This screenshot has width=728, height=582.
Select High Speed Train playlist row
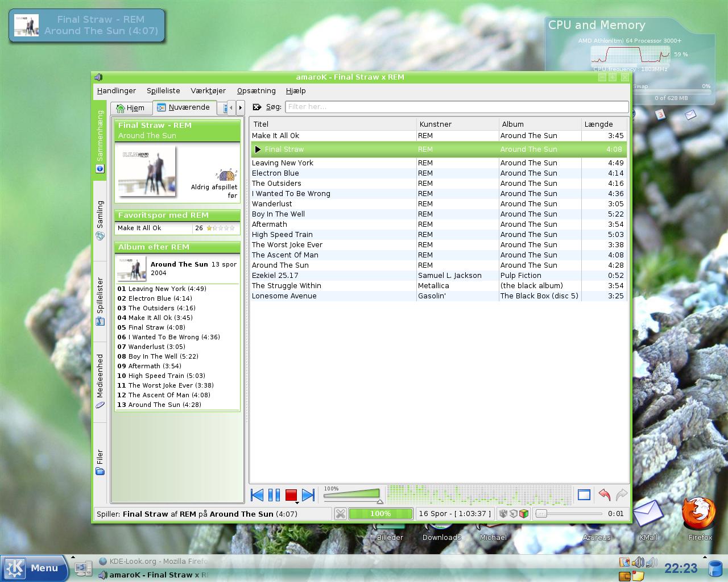(439, 235)
